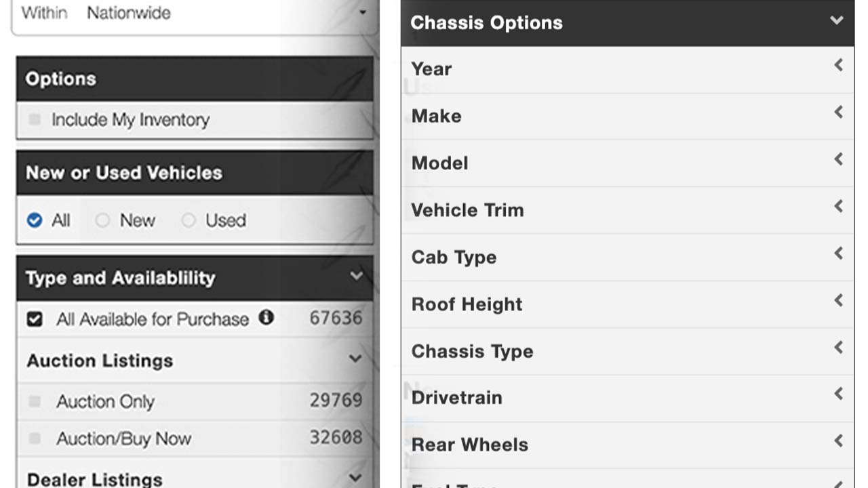Screen dimensions: 868x488
Task: Collapse the Auction Listings group
Action: click(355, 359)
